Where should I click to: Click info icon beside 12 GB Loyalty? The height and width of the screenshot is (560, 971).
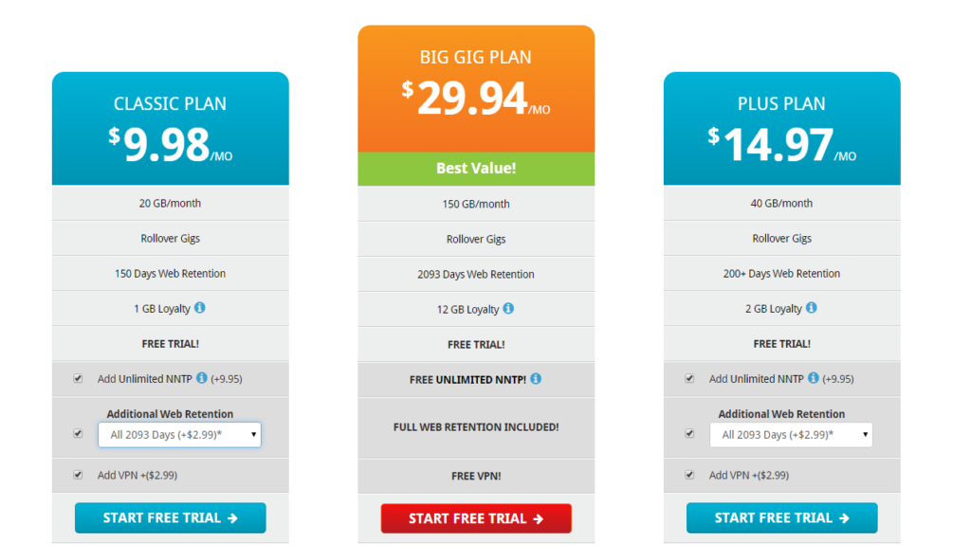(508, 308)
